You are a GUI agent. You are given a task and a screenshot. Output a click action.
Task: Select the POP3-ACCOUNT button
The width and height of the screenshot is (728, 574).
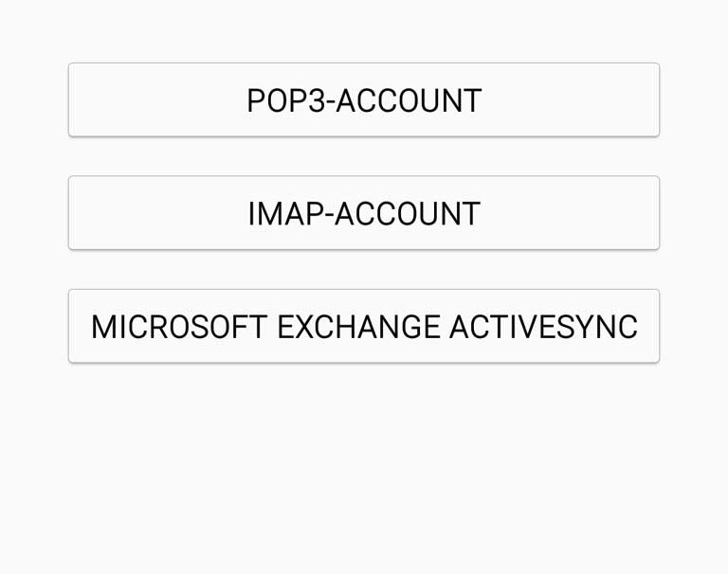364,99
